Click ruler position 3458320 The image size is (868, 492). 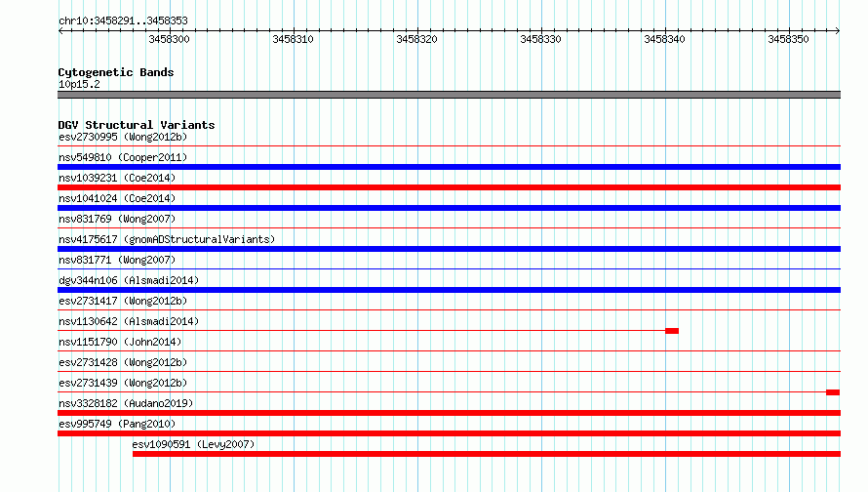(416, 39)
